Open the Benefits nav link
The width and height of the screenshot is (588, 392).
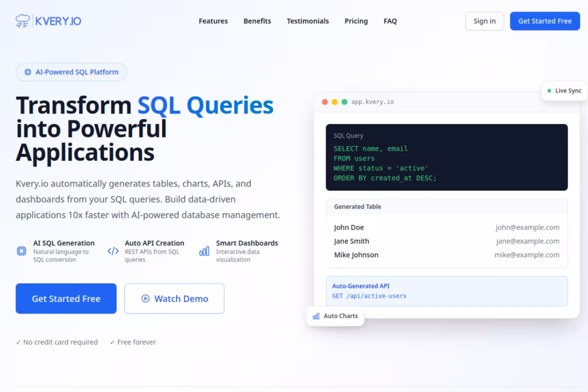point(257,21)
